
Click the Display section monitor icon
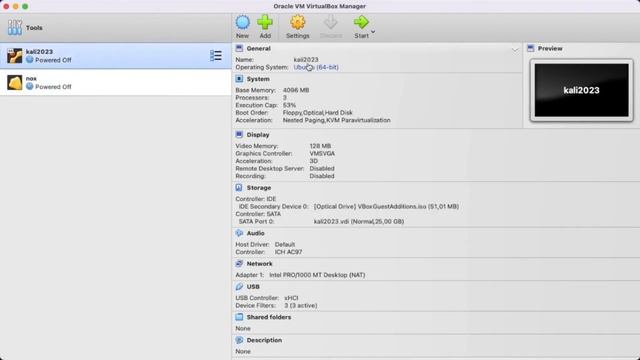pos(239,135)
